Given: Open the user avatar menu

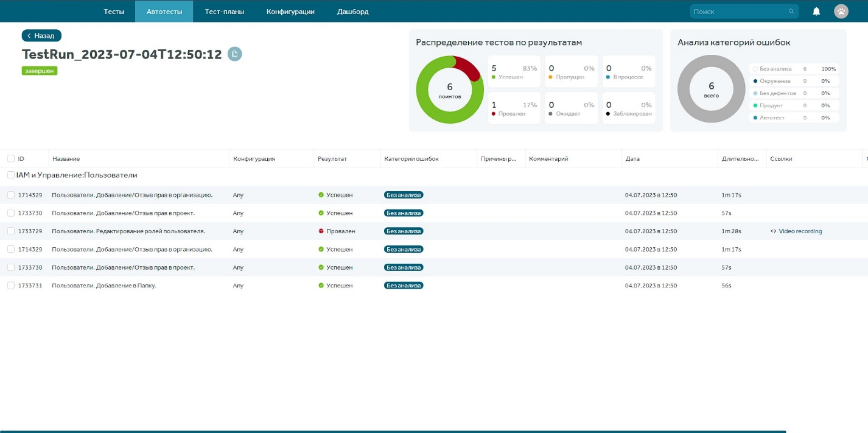Looking at the screenshot, I should tap(841, 12).
